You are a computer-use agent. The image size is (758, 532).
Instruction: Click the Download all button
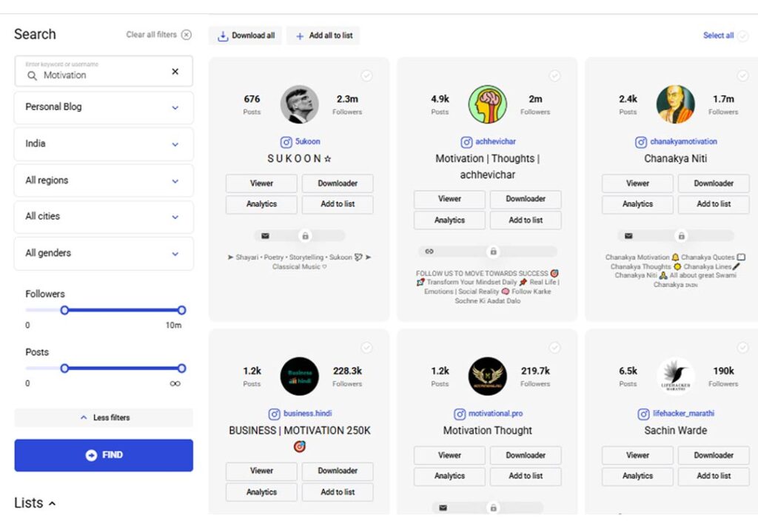click(246, 36)
